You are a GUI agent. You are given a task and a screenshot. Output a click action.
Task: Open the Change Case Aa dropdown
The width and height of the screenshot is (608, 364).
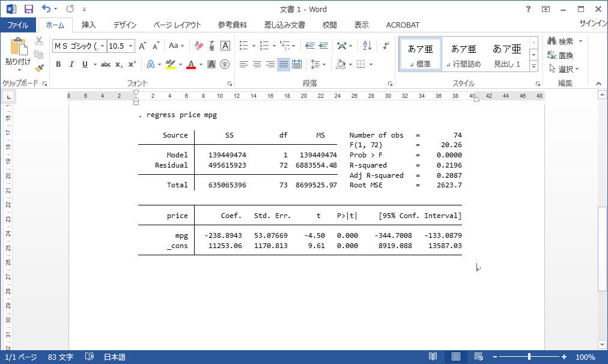tap(176, 46)
